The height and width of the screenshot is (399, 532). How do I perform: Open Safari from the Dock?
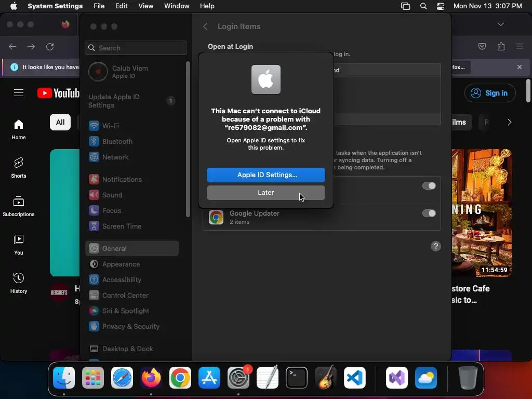click(122, 378)
